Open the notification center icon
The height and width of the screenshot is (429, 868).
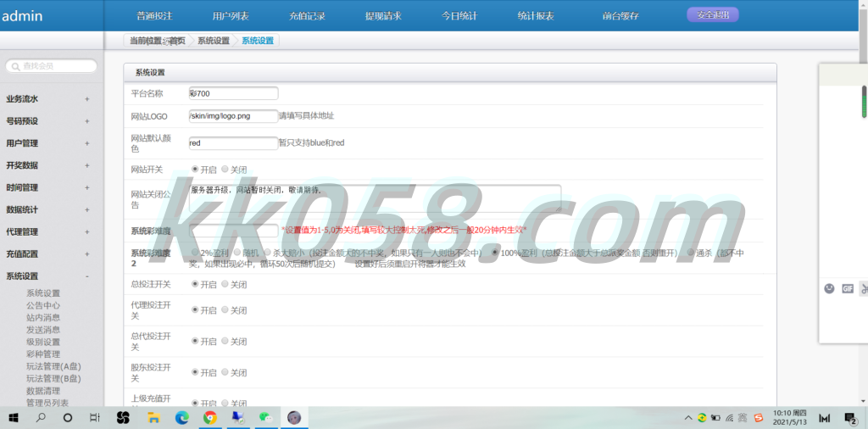coord(851,418)
